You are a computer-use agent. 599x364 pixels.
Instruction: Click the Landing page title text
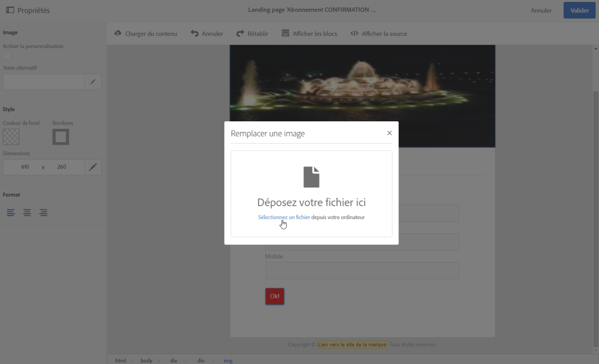(312, 10)
